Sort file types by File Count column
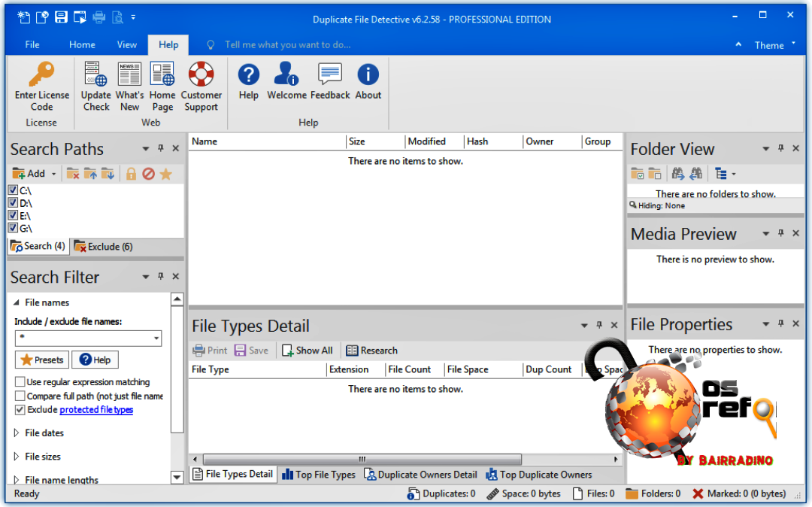812x507 pixels. click(x=414, y=369)
